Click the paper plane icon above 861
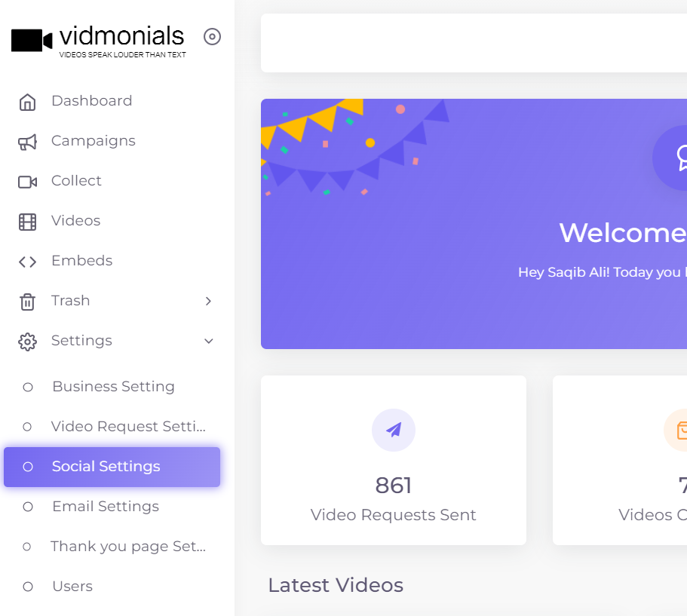Image resolution: width=687 pixels, height=616 pixels. pos(394,431)
